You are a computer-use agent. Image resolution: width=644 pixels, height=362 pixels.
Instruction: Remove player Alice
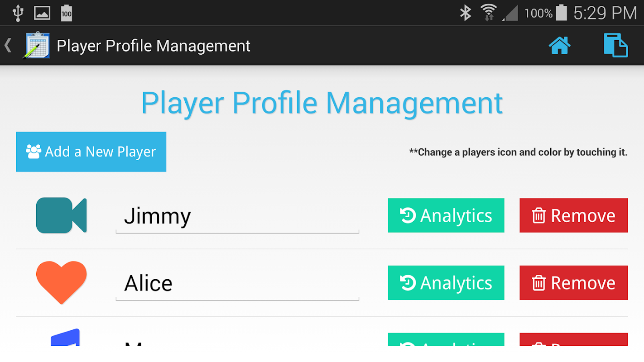point(573,283)
